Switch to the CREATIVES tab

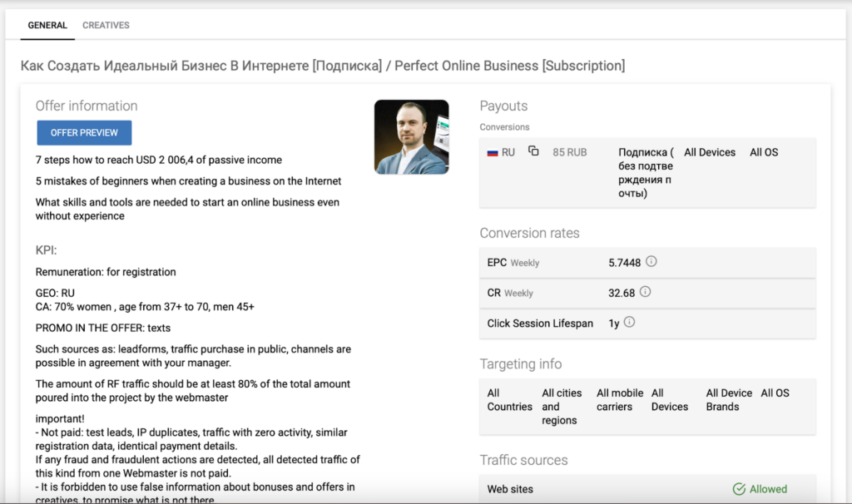tap(106, 25)
